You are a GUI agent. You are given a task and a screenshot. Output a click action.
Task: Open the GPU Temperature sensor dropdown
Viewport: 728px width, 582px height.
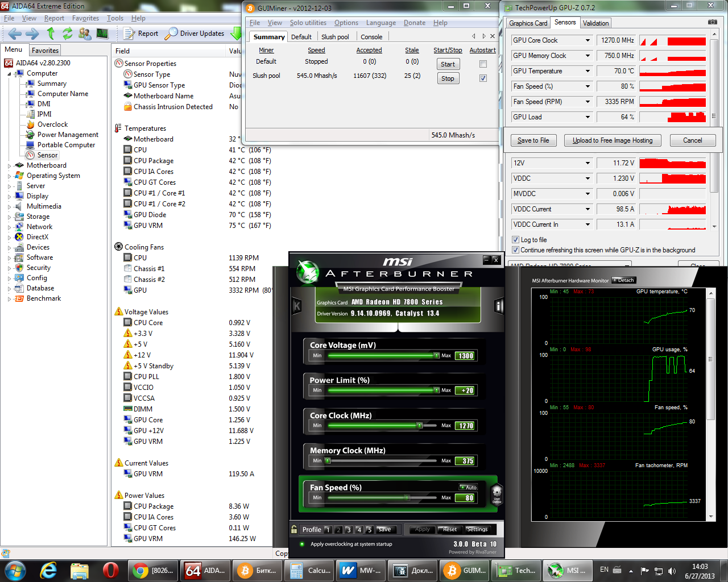click(x=588, y=71)
